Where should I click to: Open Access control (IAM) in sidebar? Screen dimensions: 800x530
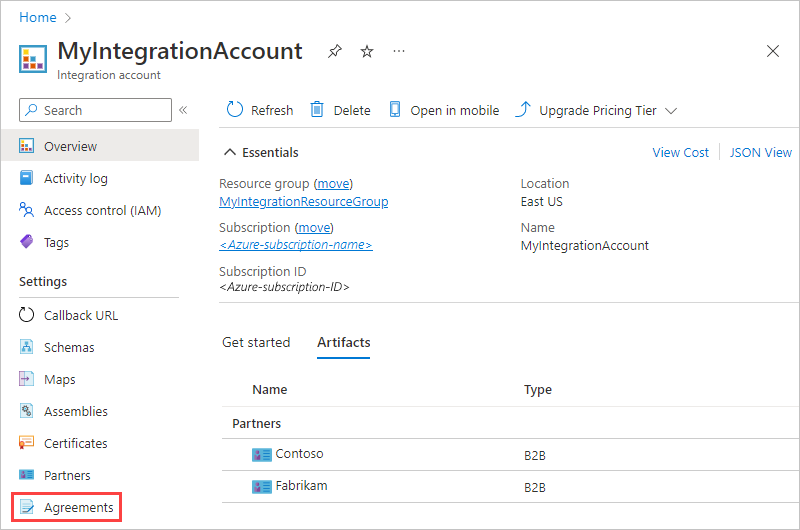coord(102,211)
